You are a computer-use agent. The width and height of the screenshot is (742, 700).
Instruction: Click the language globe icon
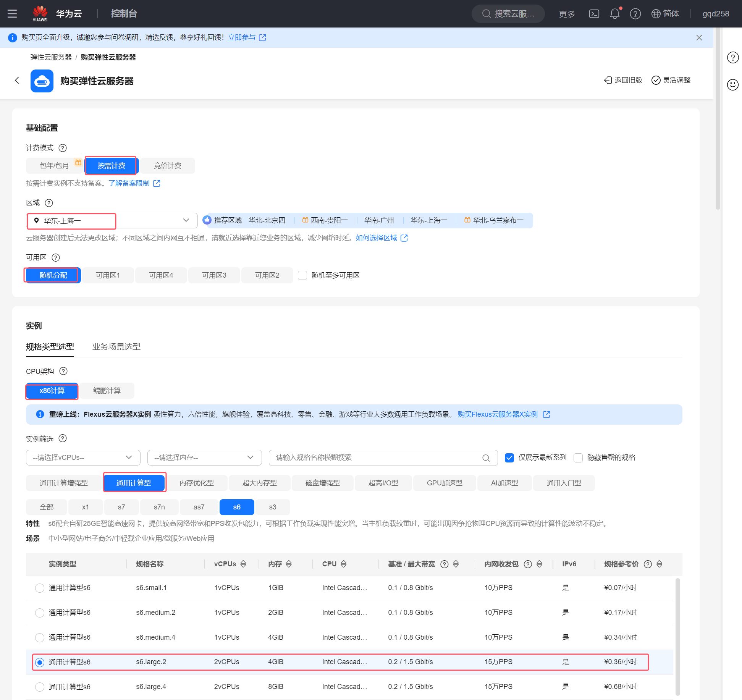[656, 14]
